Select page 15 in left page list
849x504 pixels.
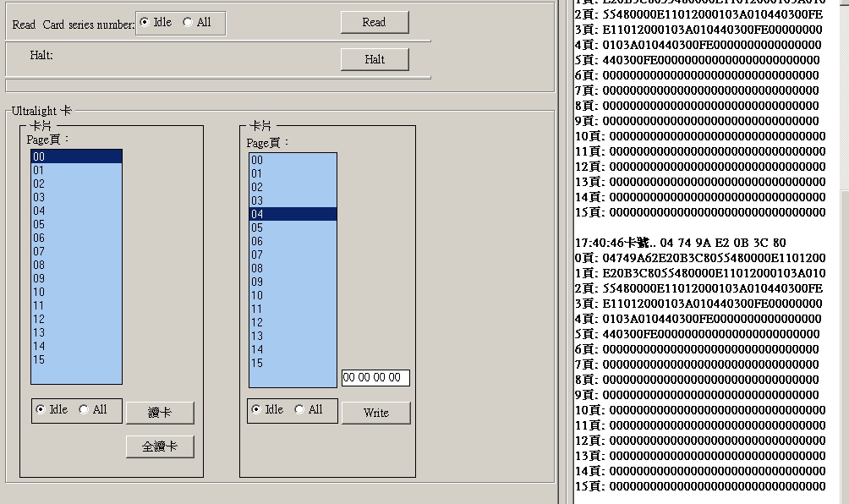76,359
